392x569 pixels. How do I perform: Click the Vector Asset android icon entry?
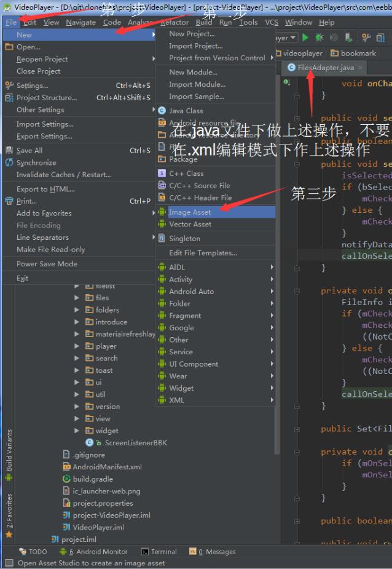162,225
